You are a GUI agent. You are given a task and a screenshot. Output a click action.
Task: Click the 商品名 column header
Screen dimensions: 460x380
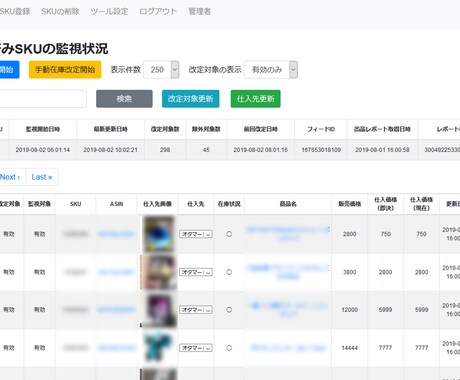(x=288, y=204)
